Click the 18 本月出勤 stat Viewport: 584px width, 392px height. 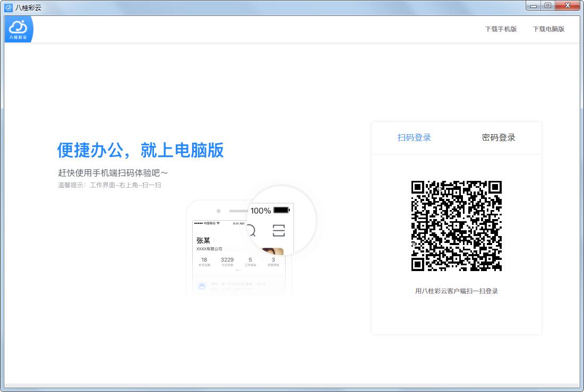[x=204, y=261]
